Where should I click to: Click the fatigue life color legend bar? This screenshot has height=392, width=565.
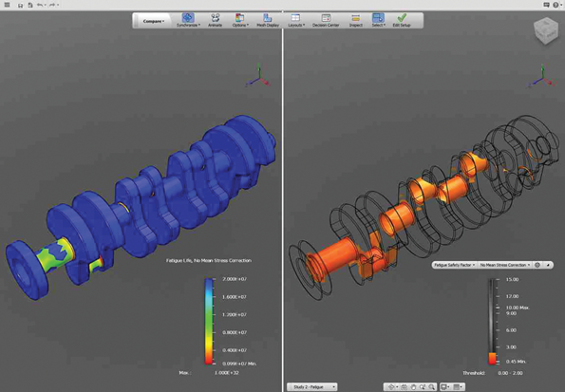coord(209,321)
